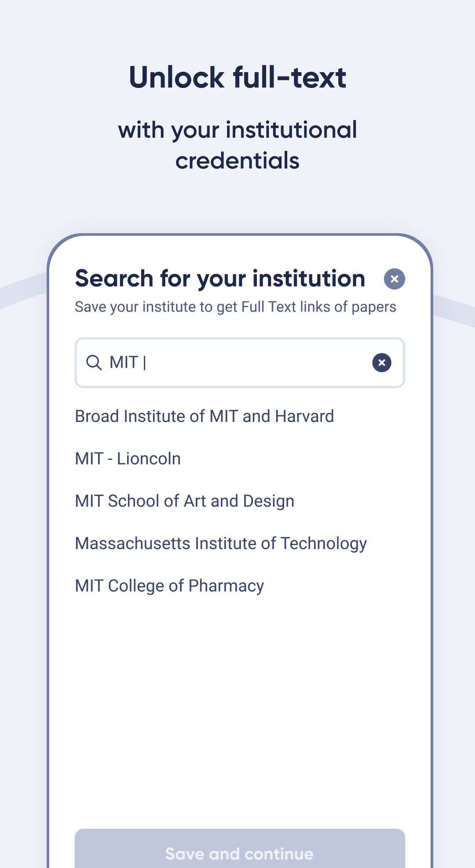Click the word Design in the Art result
The width and height of the screenshot is (475, 868).
(268, 501)
